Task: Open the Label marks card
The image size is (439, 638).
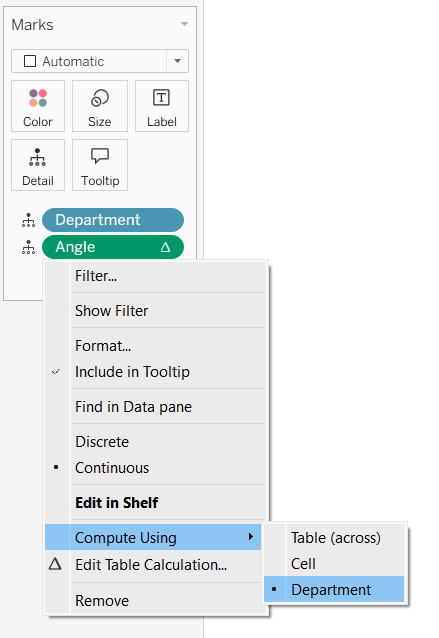Action: coord(162,106)
